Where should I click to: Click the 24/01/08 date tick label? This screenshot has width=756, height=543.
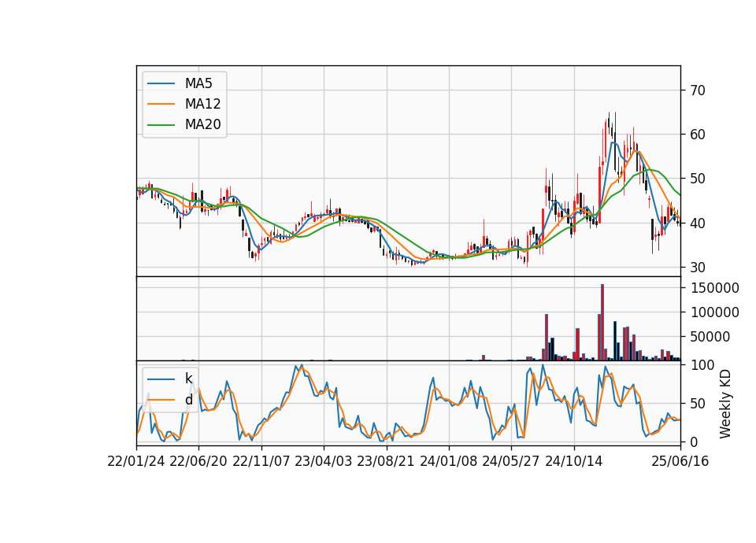[x=448, y=462]
